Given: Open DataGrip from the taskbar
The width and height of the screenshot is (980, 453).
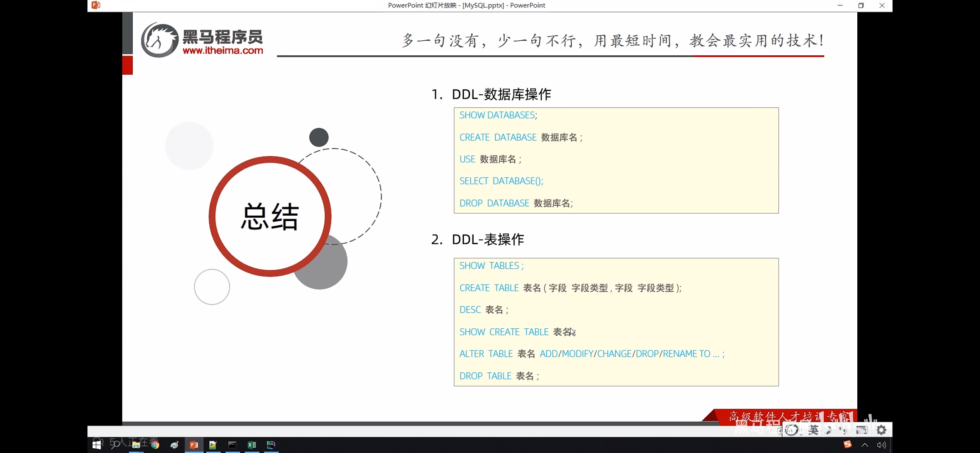Looking at the screenshot, I should [271, 444].
